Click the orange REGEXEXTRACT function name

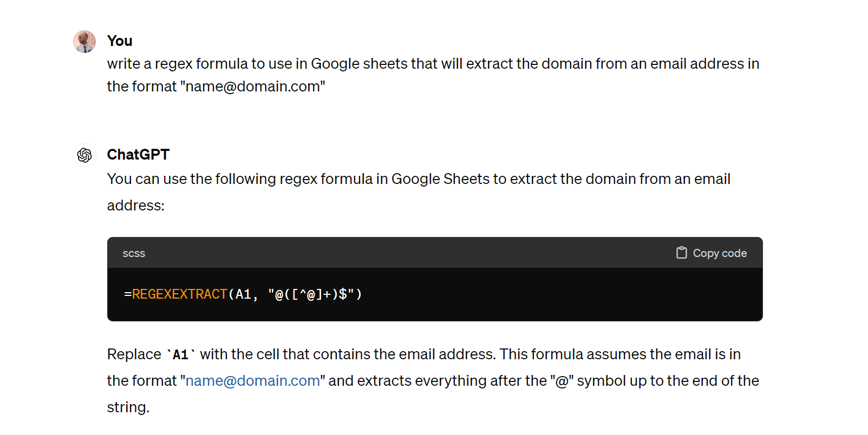click(x=179, y=294)
